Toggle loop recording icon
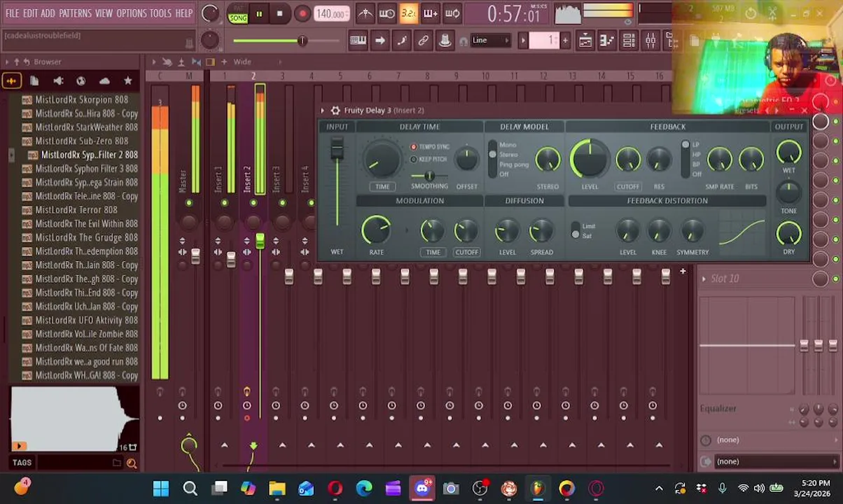 point(452,13)
